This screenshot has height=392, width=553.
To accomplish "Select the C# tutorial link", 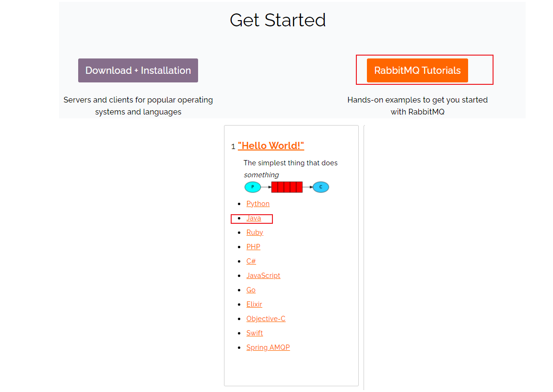I will pyautogui.click(x=251, y=261).
